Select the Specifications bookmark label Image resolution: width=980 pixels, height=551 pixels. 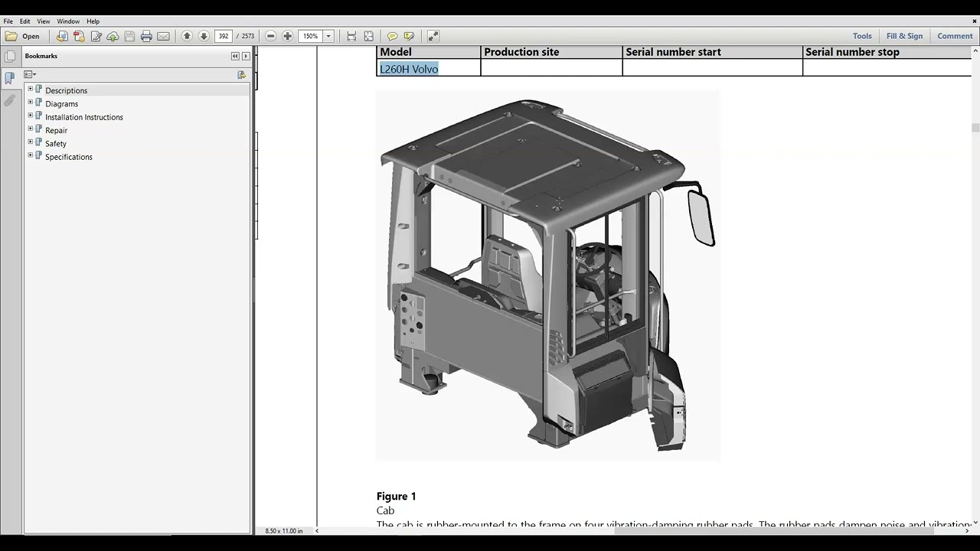(x=68, y=157)
